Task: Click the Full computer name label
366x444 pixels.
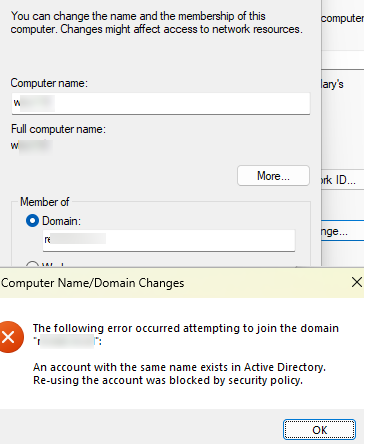Action: click(58, 129)
